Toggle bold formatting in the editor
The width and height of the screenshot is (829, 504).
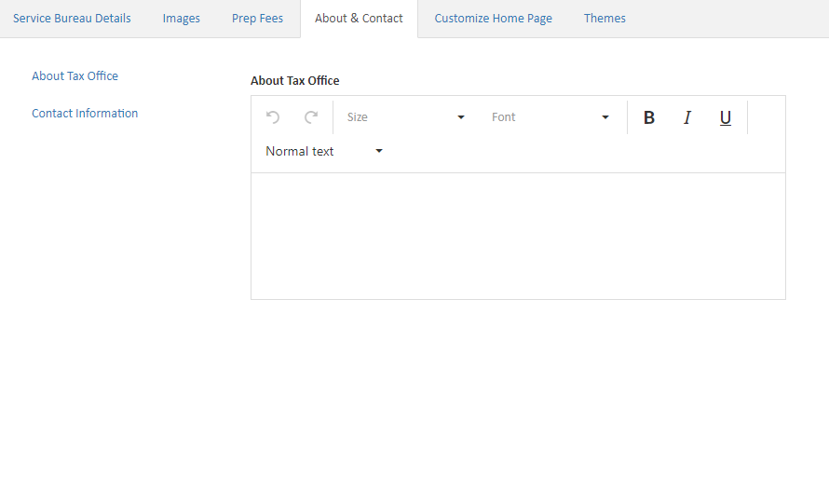pyautogui.click(x=649, y=117)
